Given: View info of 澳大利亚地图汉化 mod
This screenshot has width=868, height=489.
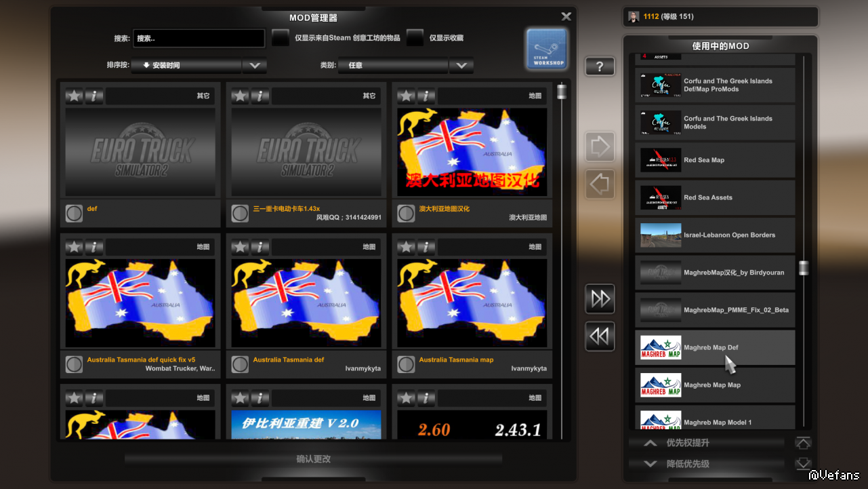Looking at the screenshot, I should (426, 96).
